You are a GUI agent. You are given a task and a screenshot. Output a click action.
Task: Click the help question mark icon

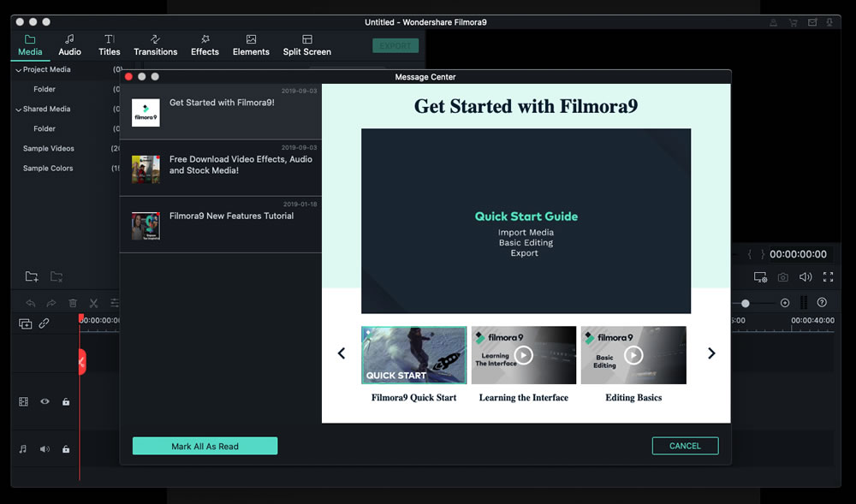[822, 302]
